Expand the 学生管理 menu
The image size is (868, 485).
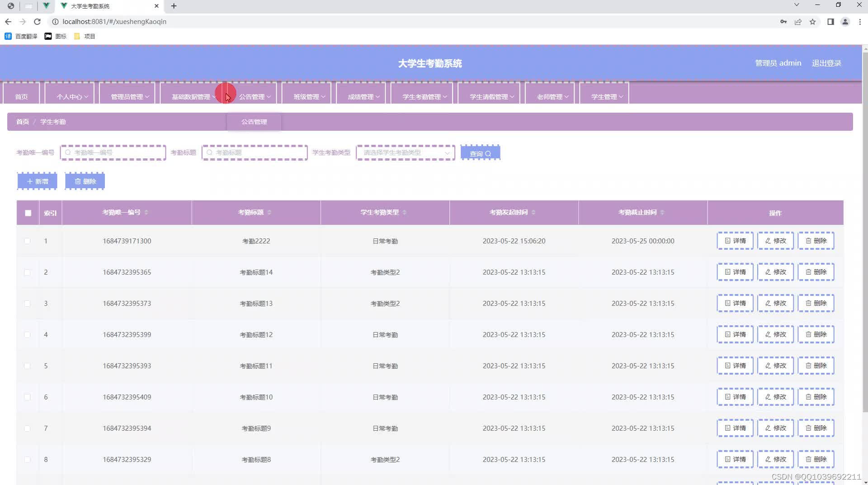tap(604, 94)
